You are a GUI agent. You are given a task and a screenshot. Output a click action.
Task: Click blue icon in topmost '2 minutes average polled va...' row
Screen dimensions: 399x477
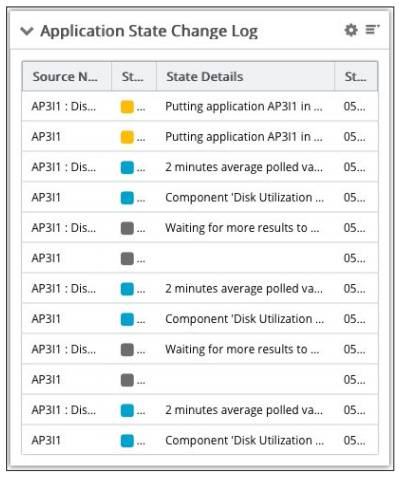coord(127,167)
